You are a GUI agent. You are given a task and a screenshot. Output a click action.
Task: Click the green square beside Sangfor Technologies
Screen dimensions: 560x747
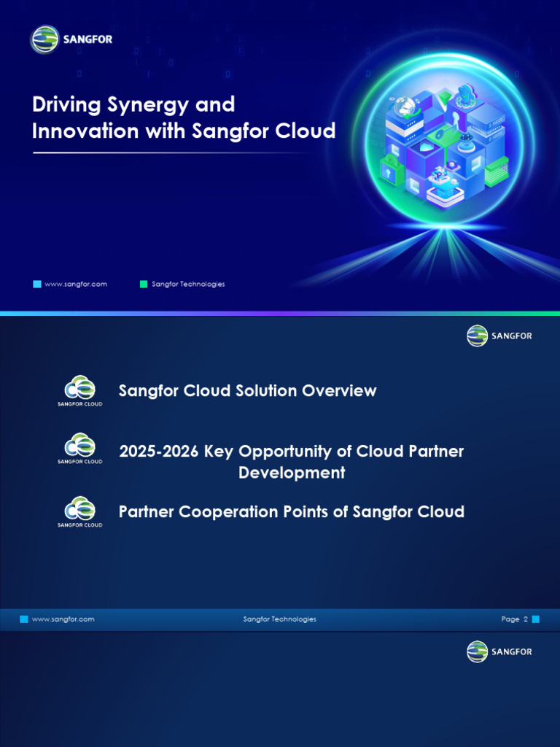coord(144,284)
